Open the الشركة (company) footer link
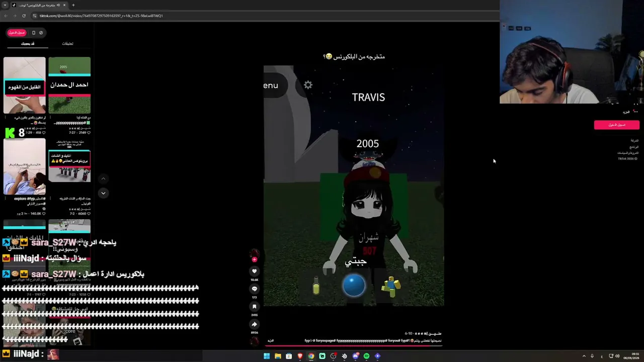 pos(634,141)
